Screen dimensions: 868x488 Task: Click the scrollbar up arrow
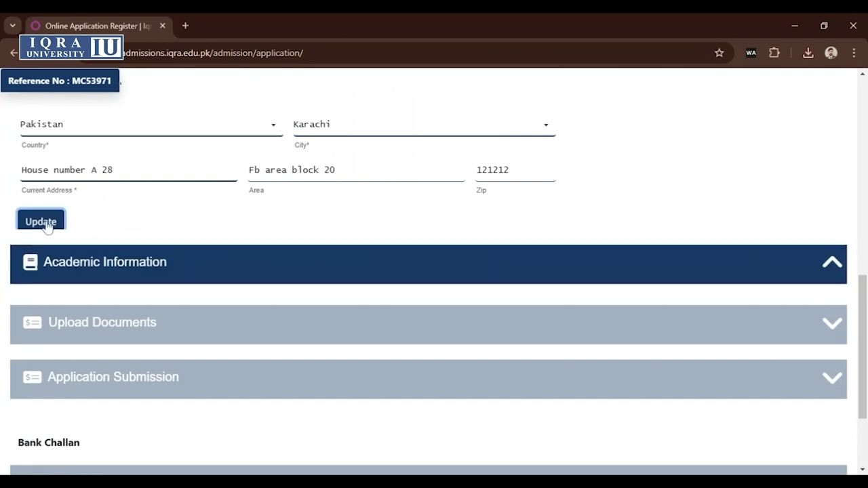(863, 73)
